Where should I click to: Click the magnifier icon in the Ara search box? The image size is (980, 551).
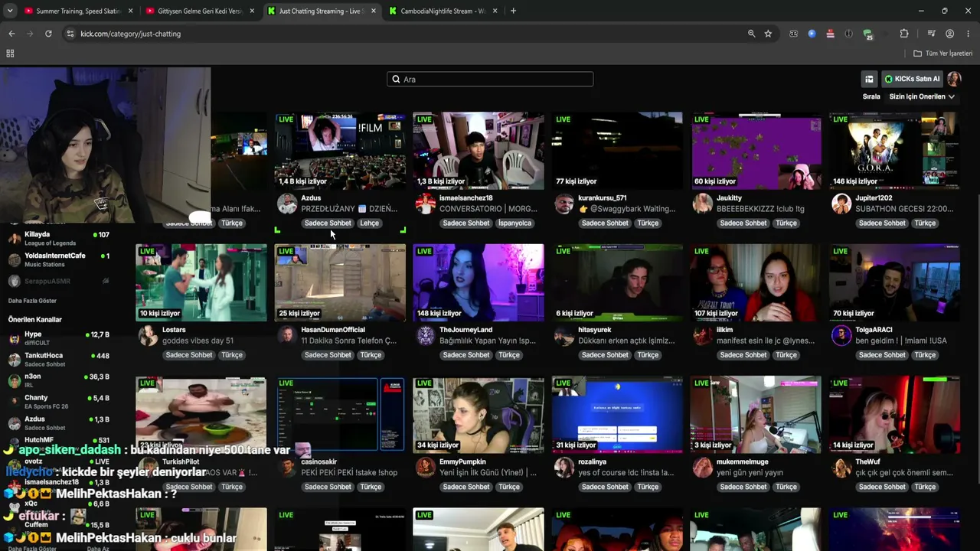396,79
